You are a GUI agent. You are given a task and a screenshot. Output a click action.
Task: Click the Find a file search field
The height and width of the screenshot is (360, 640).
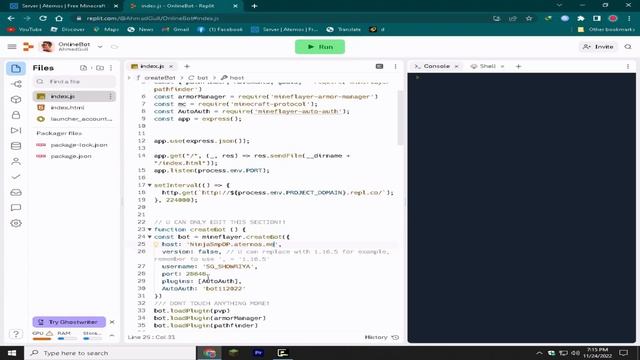click(74, 82)
